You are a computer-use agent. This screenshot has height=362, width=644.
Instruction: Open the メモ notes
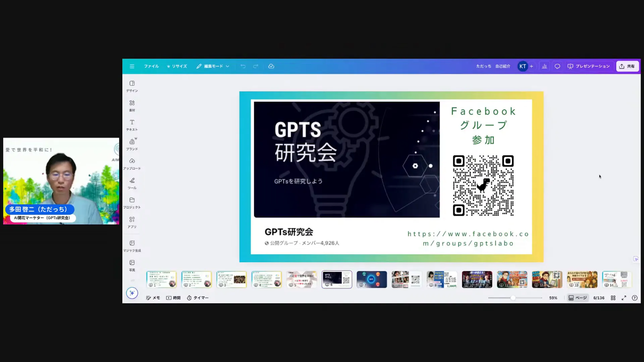coord(153,298)
